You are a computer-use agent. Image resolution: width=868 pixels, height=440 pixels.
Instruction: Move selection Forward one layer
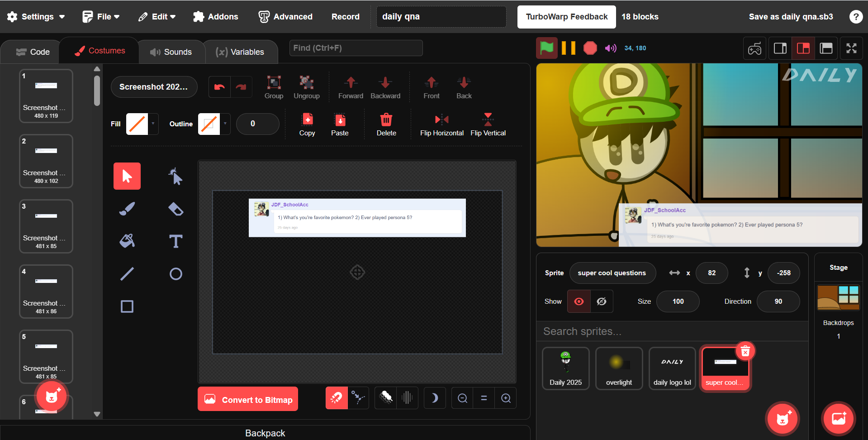pos(351,87)
